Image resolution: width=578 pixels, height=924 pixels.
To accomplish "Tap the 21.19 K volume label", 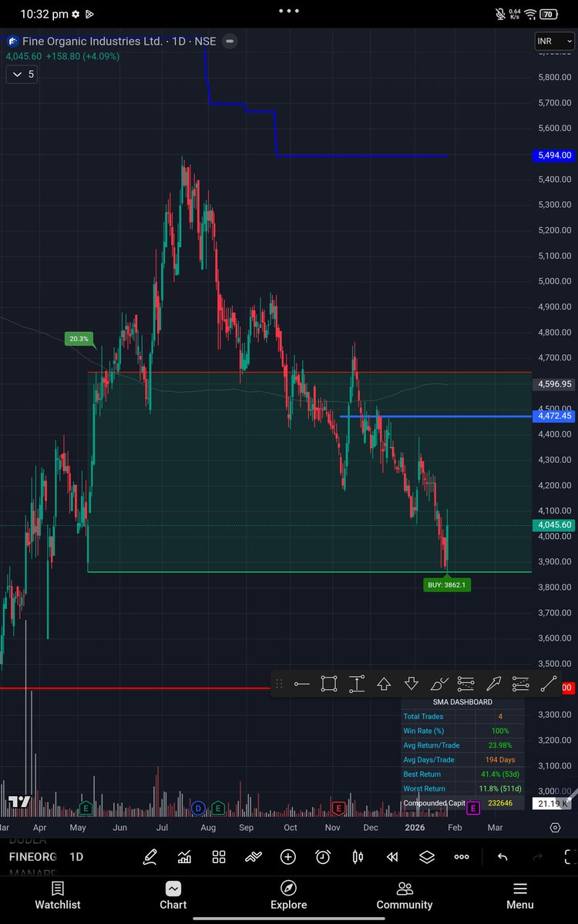I will pyautogui.click(x=553, y=804).
